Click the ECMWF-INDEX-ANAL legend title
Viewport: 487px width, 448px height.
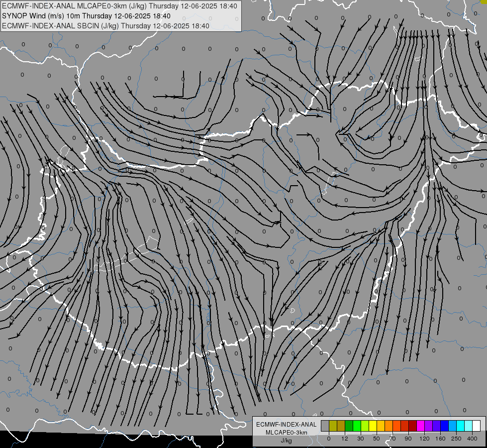(x=287, y=425)
